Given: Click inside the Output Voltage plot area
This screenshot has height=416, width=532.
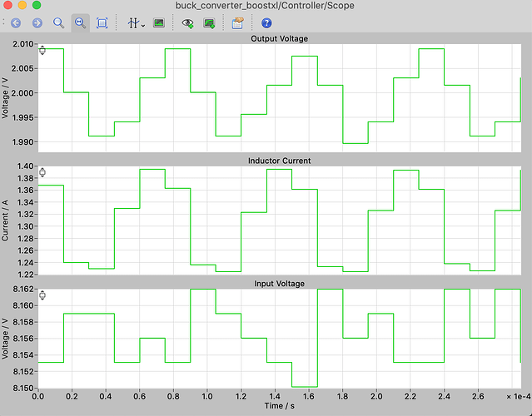Looking at the screenshot, I should [x=279, y=97].
